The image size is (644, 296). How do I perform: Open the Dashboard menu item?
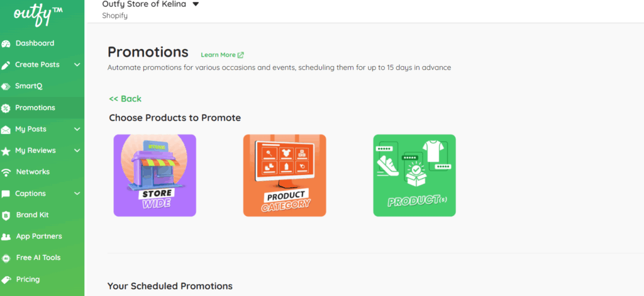click(x=35, y=43)
